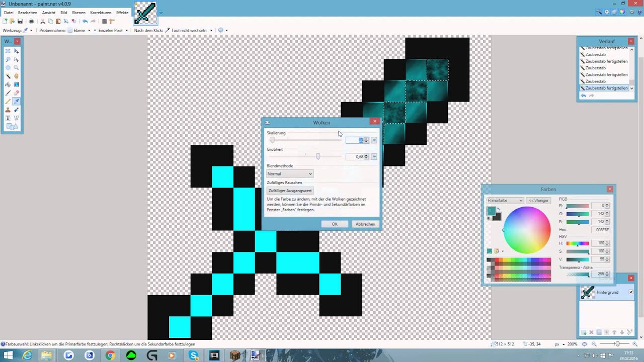Click the Add New Layer icon
This screenshot has width=644, height=362.
[584, 332]
